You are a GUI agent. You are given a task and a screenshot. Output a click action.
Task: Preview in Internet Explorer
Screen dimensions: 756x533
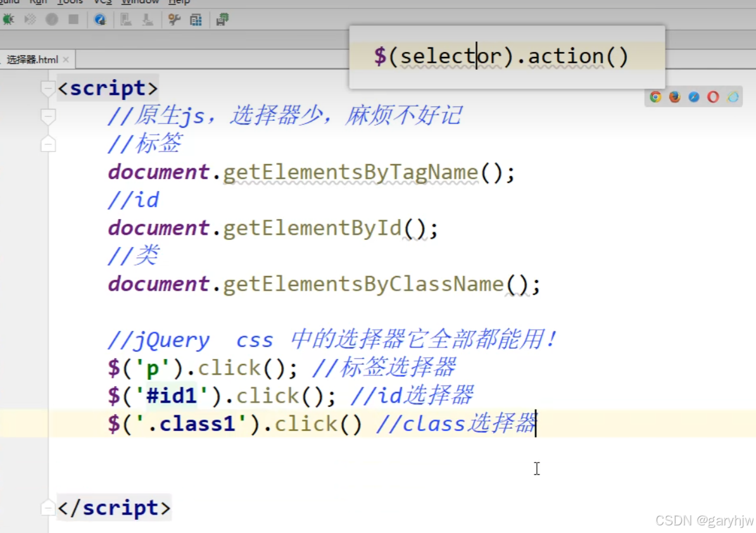(733, 96)
